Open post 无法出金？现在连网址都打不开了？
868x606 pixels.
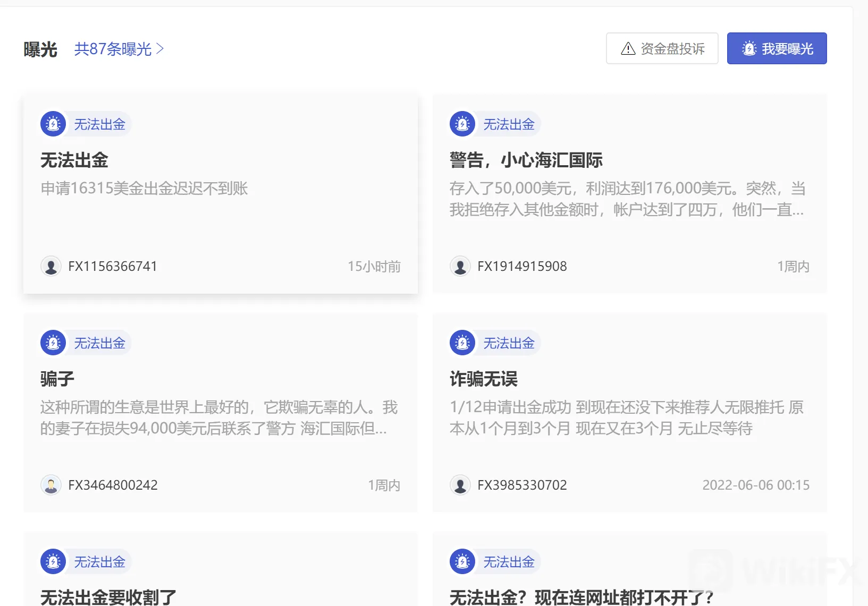pyautogui.click(x=582, y=597)
